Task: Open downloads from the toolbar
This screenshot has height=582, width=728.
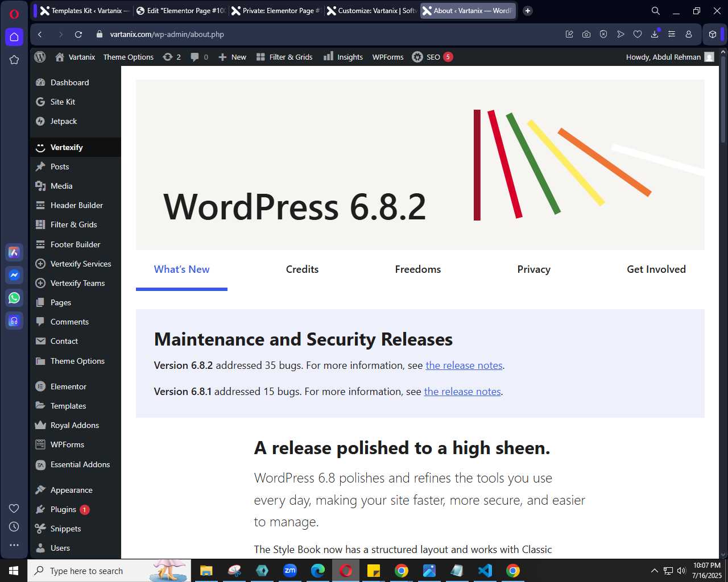Action: pos(655,34)
